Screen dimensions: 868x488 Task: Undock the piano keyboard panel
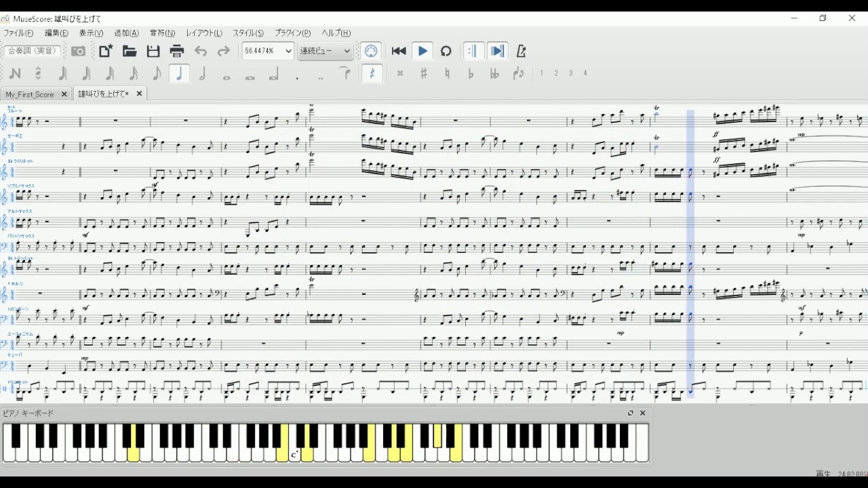tap(631, 413)
